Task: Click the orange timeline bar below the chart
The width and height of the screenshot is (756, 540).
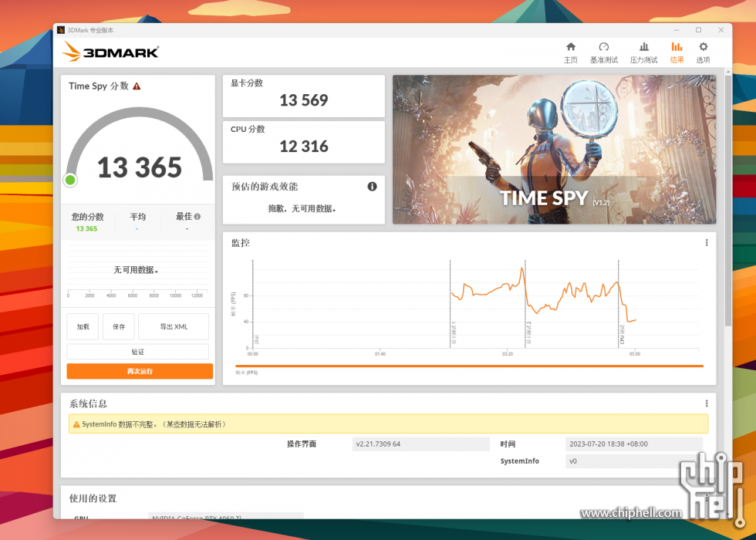Action: click(469, 366)
